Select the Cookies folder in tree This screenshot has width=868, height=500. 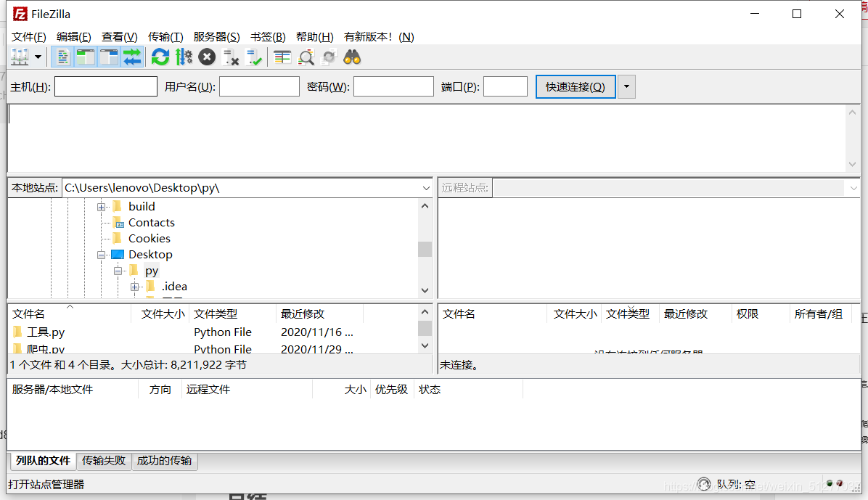pyautogui.click(x=150, y=239)
